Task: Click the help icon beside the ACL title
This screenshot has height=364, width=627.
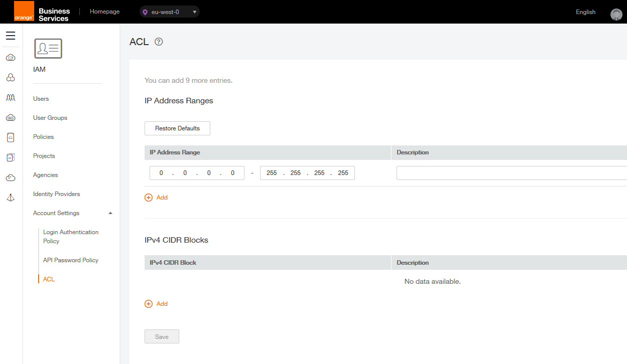Action: [159, 42]
